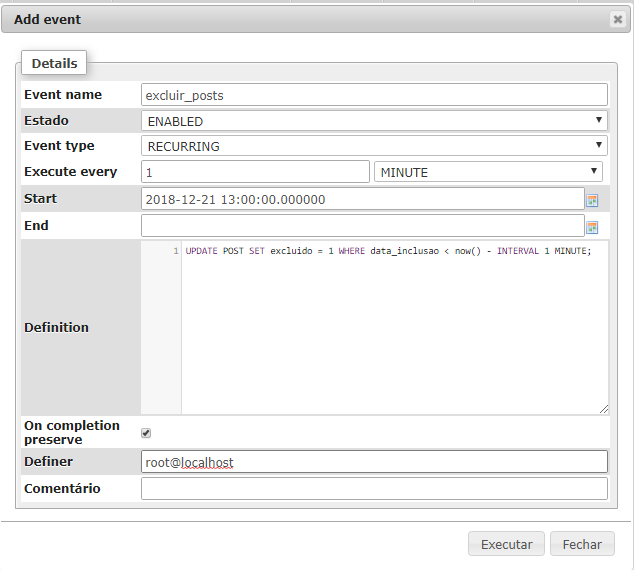Open the Start date calendar picker
634x570 pixels.
click(592, 201)
